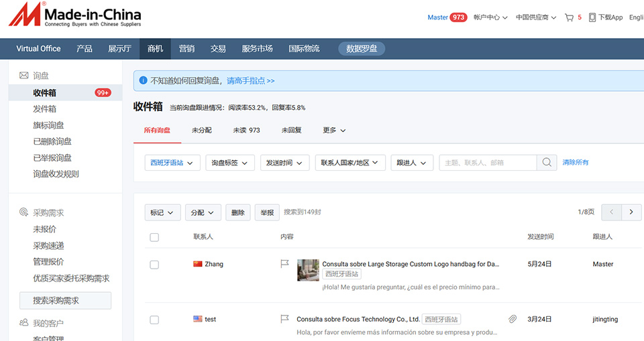Expand the 更多 tab dropdown
This screenshot has height=341, width=644.
click(x=334, y=130)
